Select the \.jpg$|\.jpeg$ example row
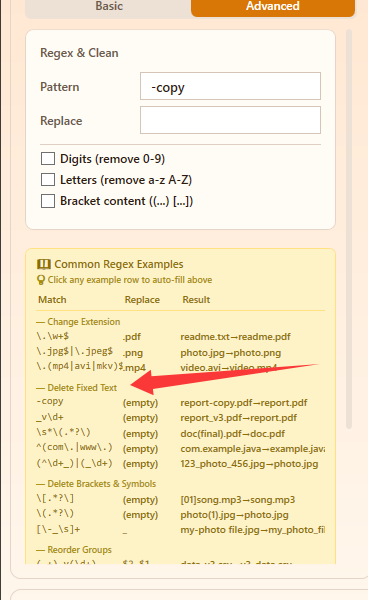368x600 pixels. pos(181,352)
